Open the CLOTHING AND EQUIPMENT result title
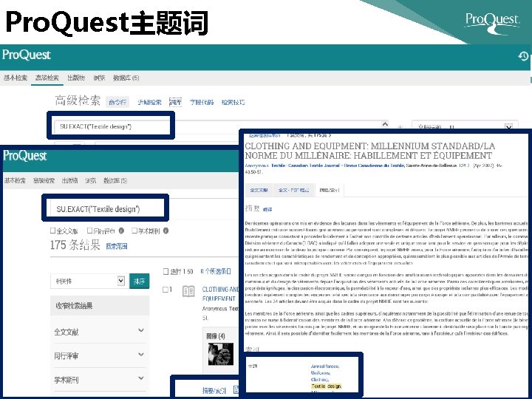The width and height of the screenshot is (532, 399). [220, 294]
